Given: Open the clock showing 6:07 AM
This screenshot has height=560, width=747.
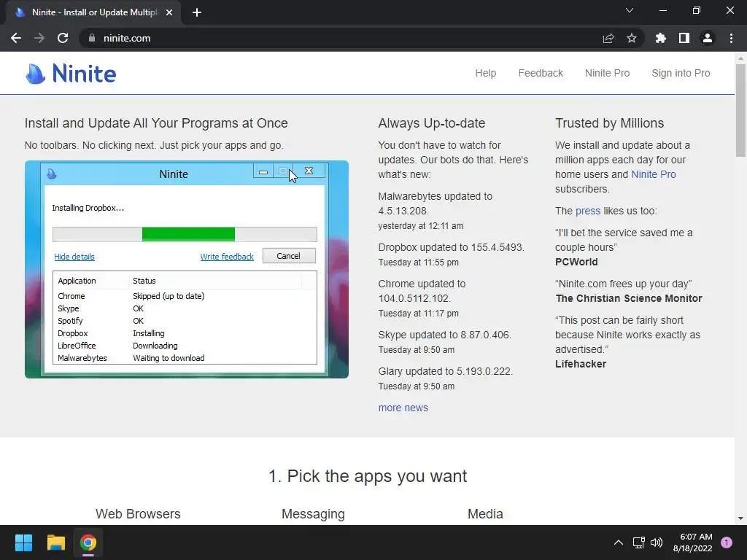Looking at the screenshot, I should click(693, 542).
